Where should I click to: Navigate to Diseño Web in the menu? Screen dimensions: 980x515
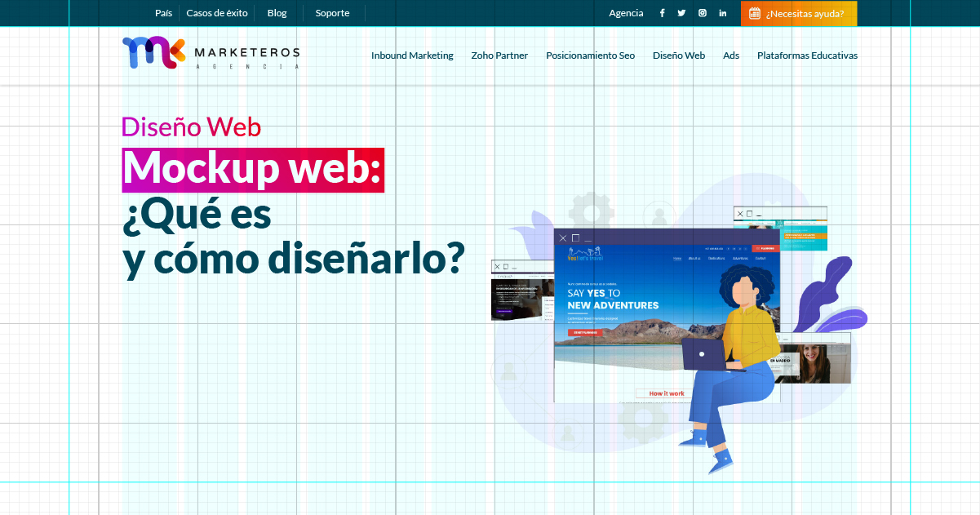679,55
